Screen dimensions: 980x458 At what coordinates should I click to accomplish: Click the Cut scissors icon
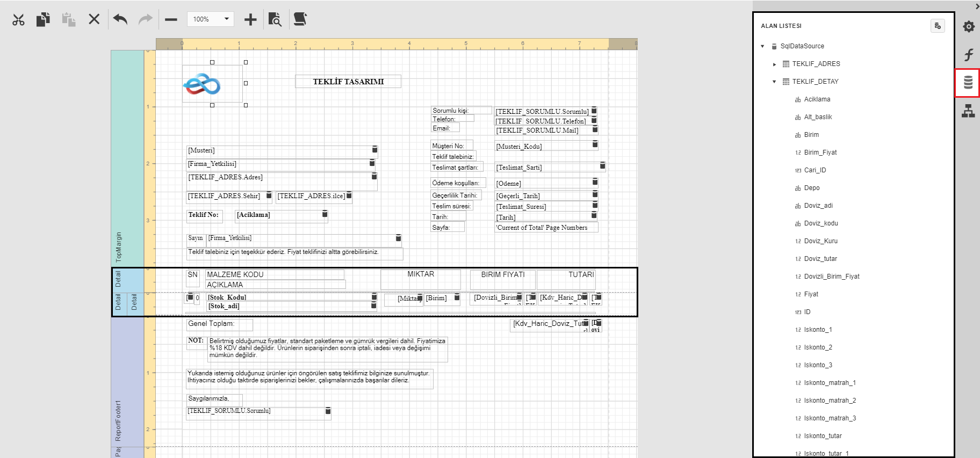pyautogui.click(x=19, y=20)
